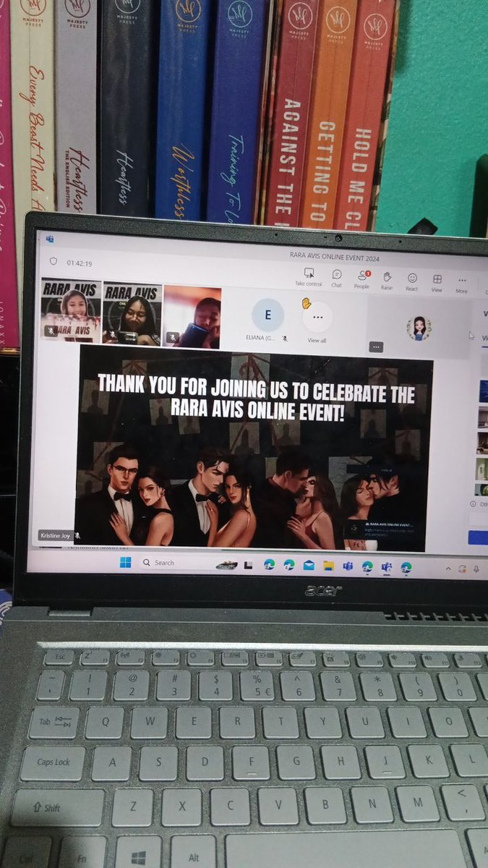Open File Explorer from the taskbar
Screen dimensions: 488x868
tap(328, 566)
